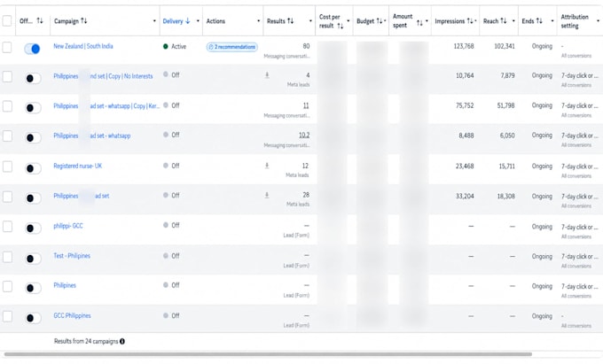603x364 pixels.
Task: Sort by Reach column arrows
Action: tap(504, 20)
